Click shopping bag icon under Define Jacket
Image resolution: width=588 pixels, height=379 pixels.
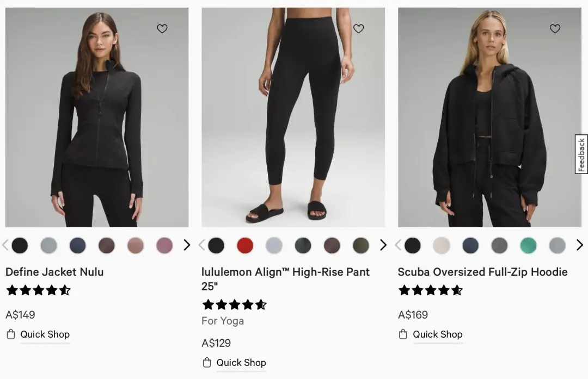point(10,334)
